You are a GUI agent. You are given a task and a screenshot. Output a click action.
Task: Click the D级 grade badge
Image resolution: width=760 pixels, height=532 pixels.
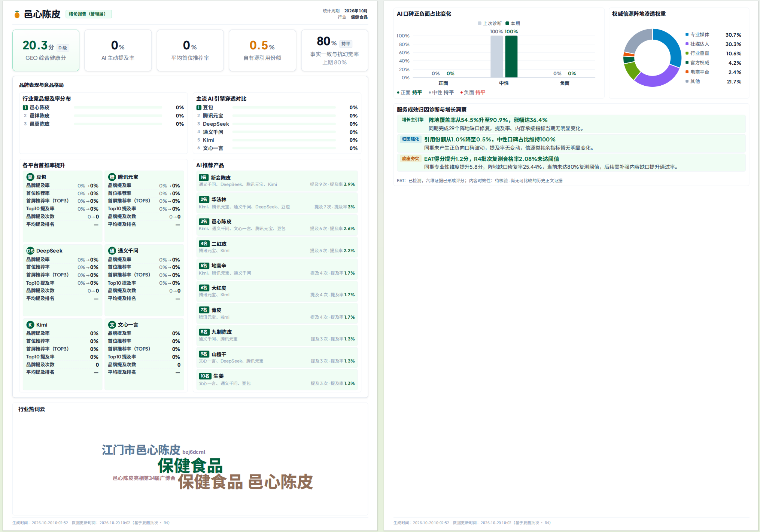(63, 48)
